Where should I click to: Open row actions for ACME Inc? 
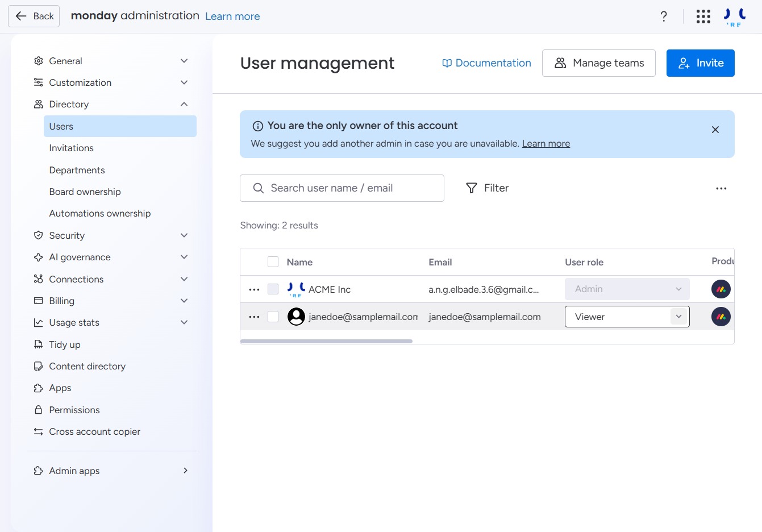click(254, 289)
